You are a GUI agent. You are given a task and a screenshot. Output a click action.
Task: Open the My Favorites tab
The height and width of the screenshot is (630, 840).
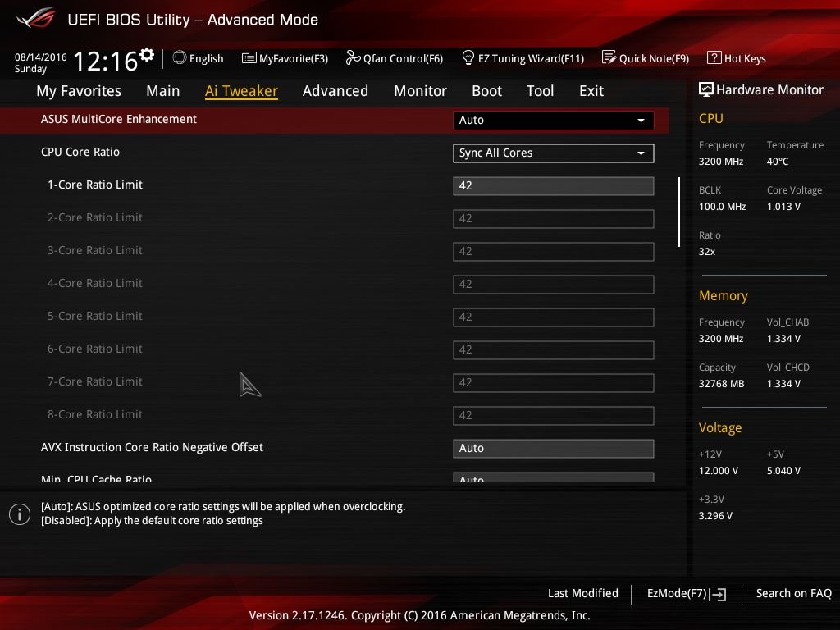point(79,91)
